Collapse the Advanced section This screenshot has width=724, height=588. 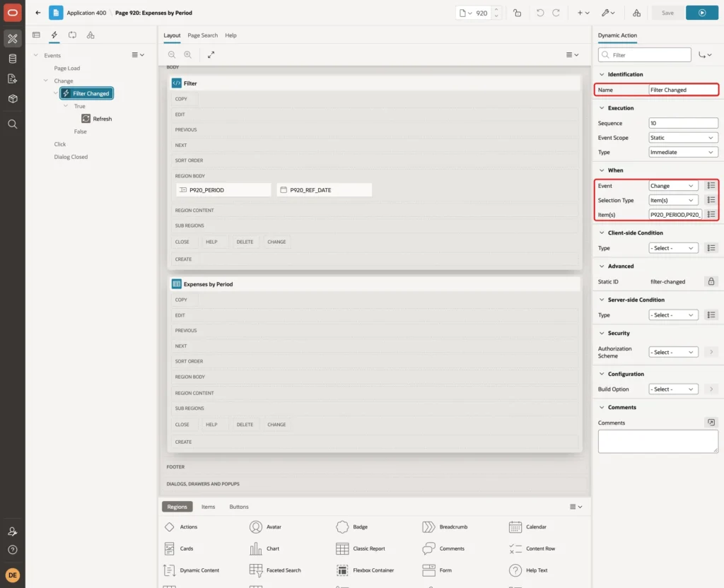click(x=602, y=266)
